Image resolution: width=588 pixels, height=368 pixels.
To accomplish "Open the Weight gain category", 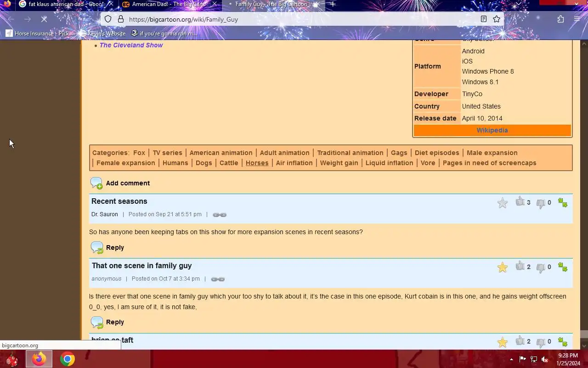I will (x=339, y=163).
